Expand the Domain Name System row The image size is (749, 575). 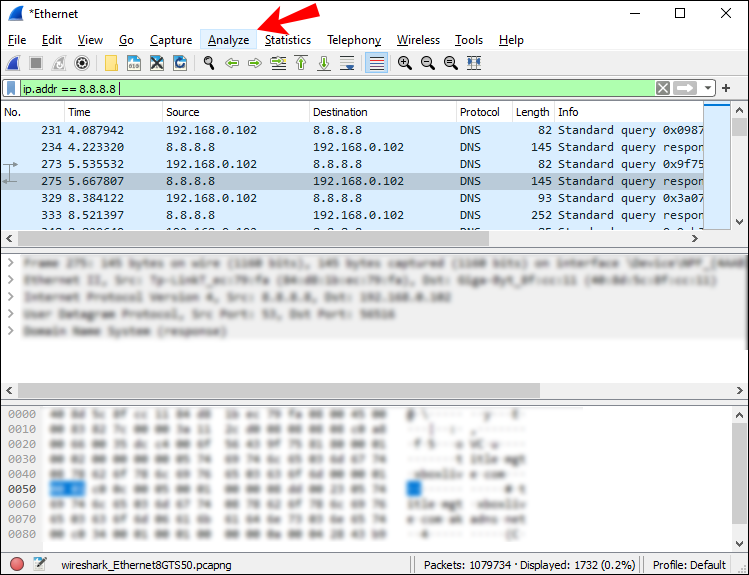pyautogui.click(x=11, y=331)
